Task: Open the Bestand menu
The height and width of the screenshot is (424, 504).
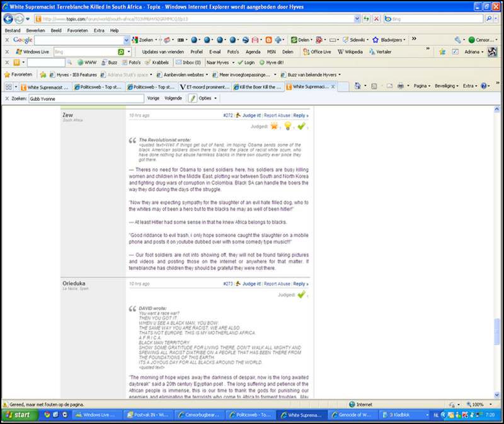Action: [x=13, y=30]
